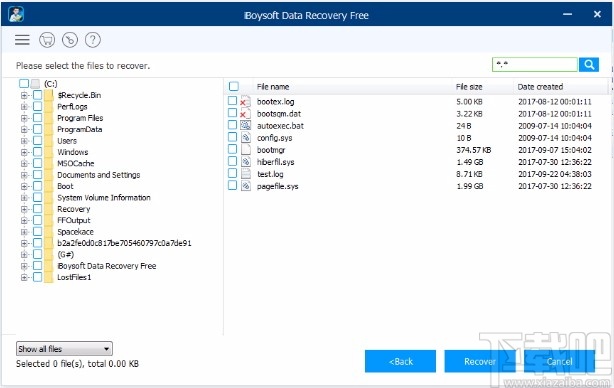
Task: Expand the System Volume Information node
Action: [x=24, y=198]
